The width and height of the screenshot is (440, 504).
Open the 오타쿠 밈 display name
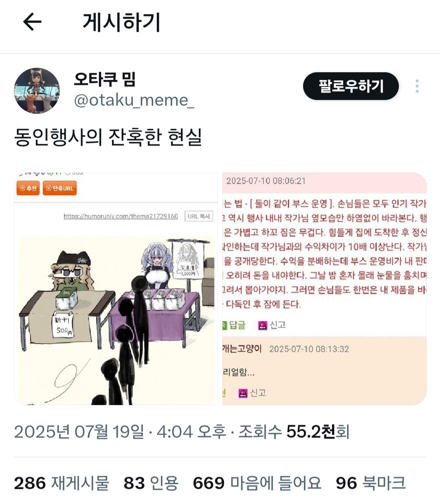pos(105,79)
